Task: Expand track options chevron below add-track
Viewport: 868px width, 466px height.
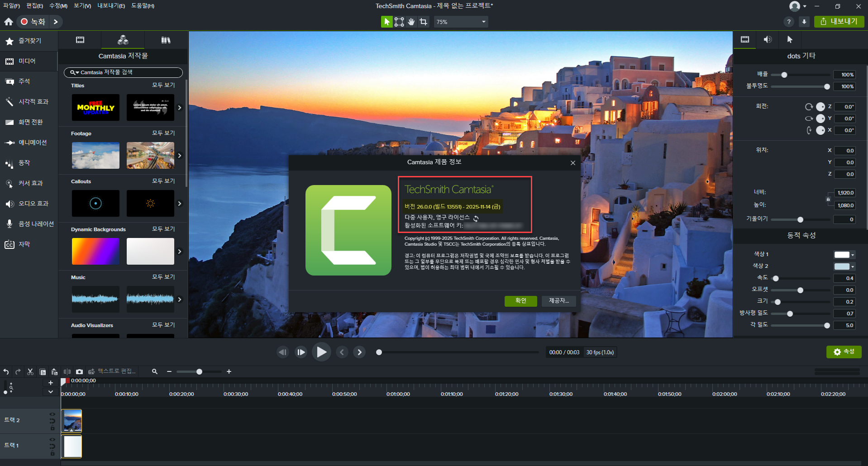Action: [51, 392]
